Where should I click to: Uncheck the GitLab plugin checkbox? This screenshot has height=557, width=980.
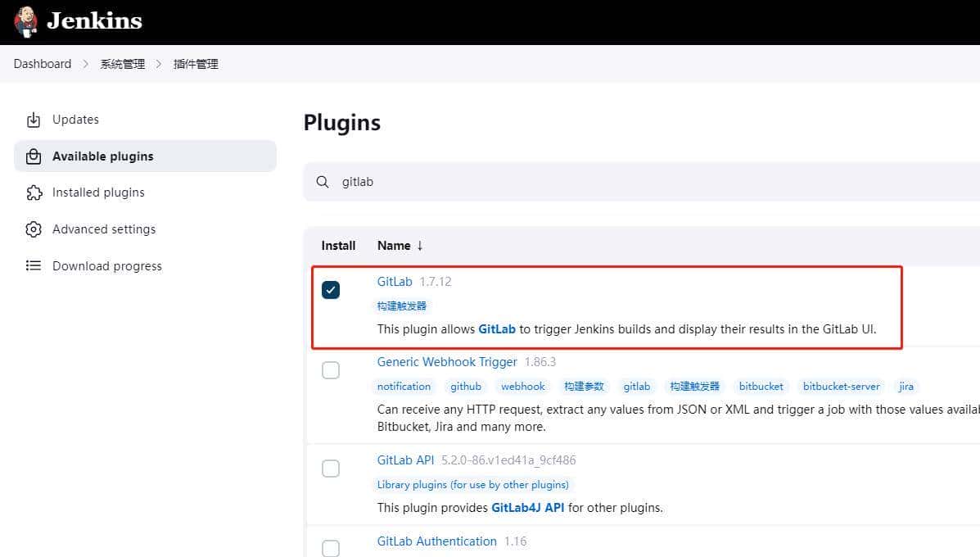330,289
